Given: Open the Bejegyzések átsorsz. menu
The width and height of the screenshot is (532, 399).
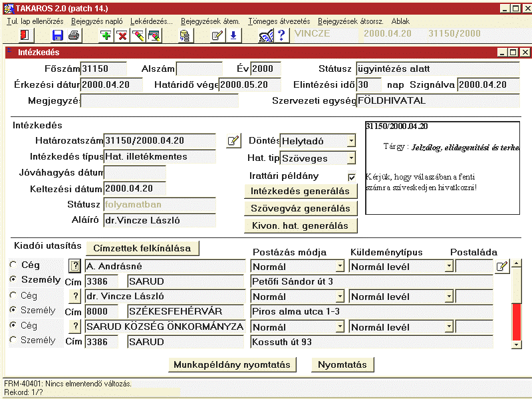Looking at the screenshot, I should tap(350, 21).
